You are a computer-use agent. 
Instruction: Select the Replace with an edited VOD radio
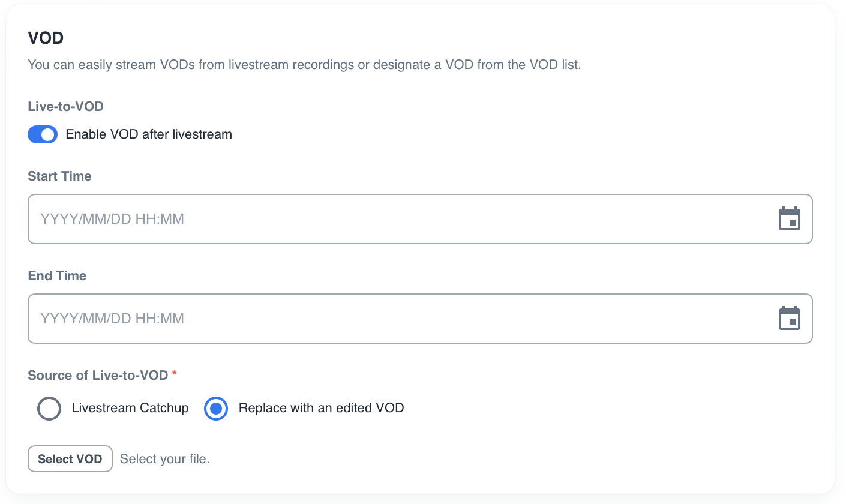tap(216, 409)
